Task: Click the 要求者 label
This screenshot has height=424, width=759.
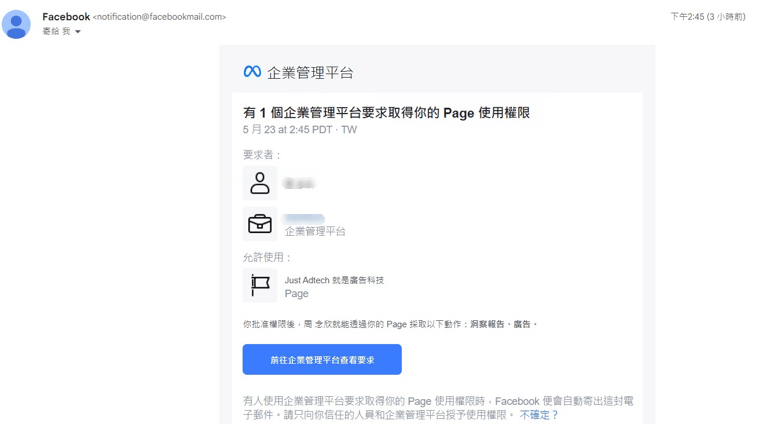Action: 262,155
